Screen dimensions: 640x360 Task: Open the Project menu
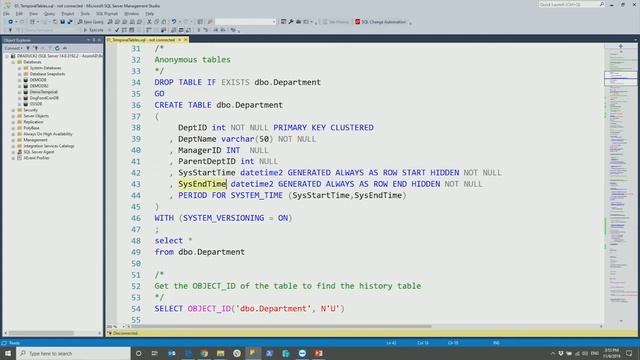click(x=68, y=13)
